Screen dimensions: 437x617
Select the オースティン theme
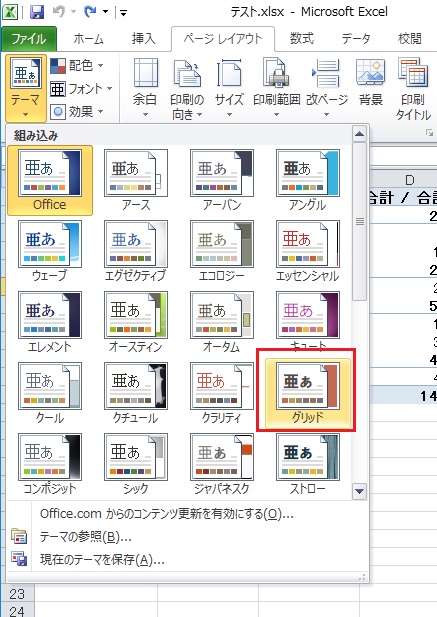pyautogui.click(x=136, y=322)
